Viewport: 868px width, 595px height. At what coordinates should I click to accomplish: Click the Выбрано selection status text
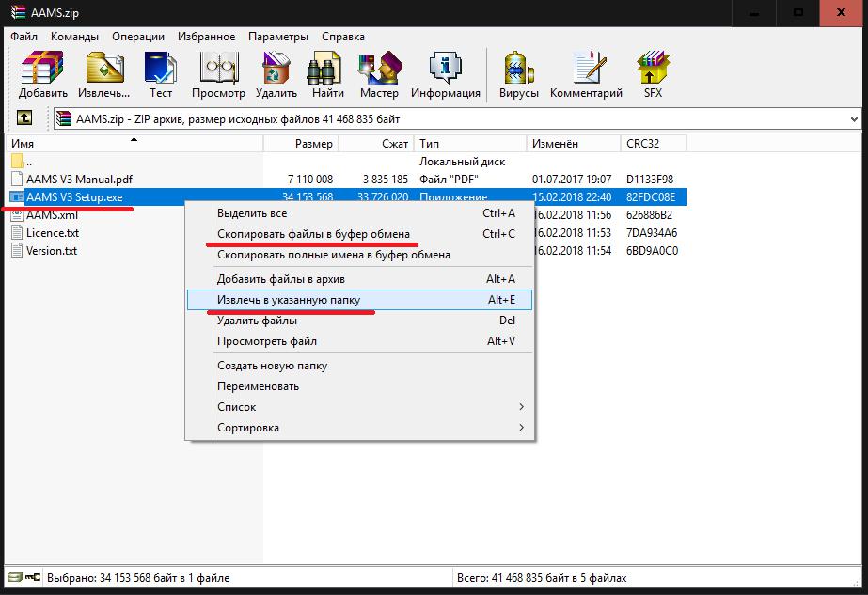click(x=138, y=578)
